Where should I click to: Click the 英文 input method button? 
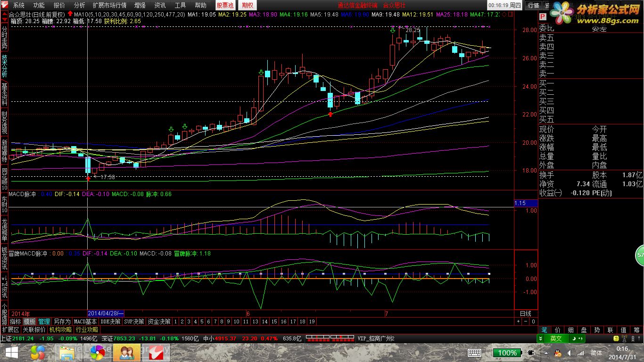[555, 338]
